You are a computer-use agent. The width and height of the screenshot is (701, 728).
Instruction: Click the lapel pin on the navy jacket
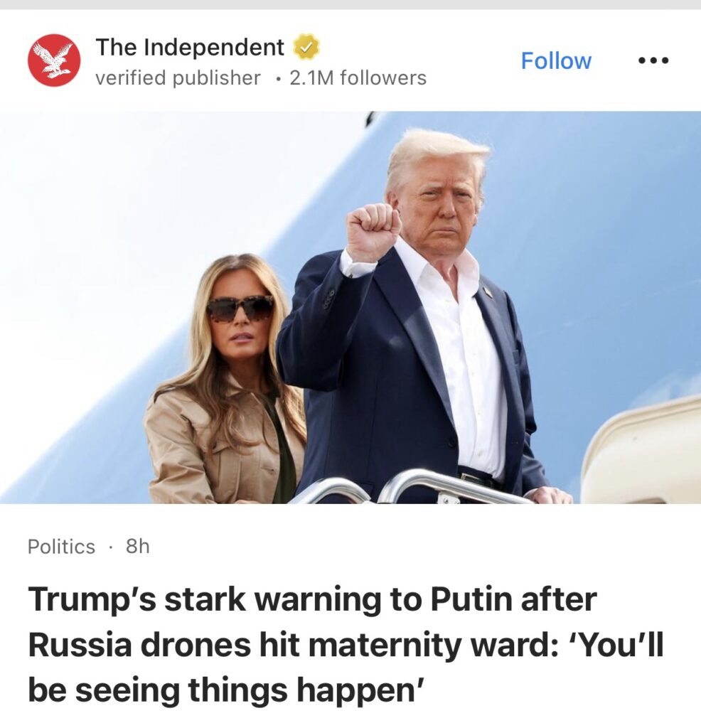(488, 292)
